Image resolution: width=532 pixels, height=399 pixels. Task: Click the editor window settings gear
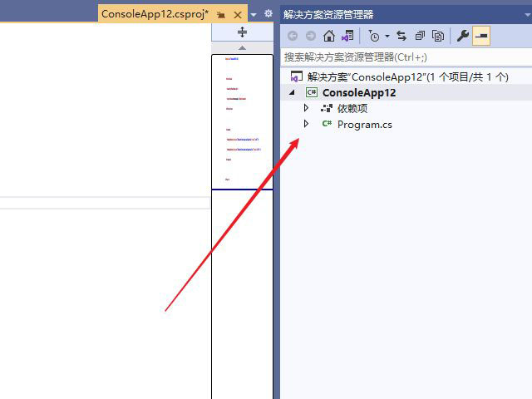(x=268, y=14)
